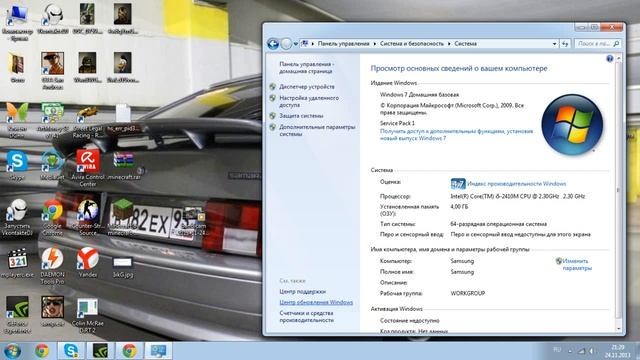Click the volume speaker tray icon

coord(591,351)
